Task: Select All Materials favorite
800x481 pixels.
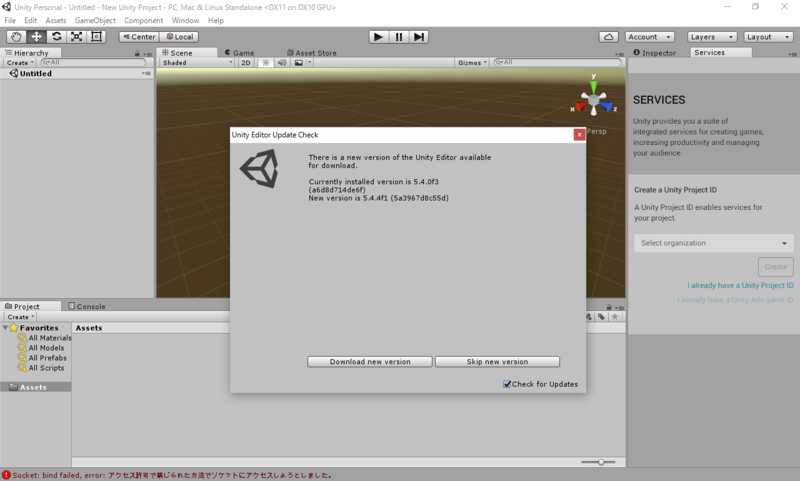Action: point(44,338)
